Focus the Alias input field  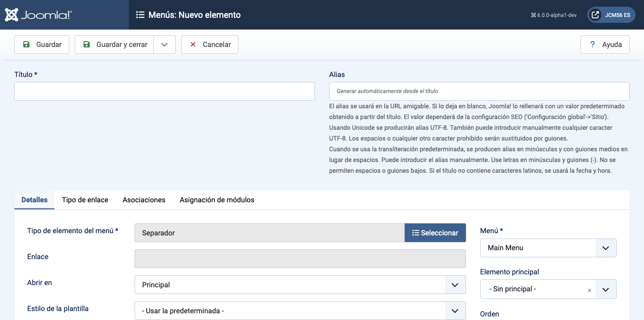click(479, 91)
